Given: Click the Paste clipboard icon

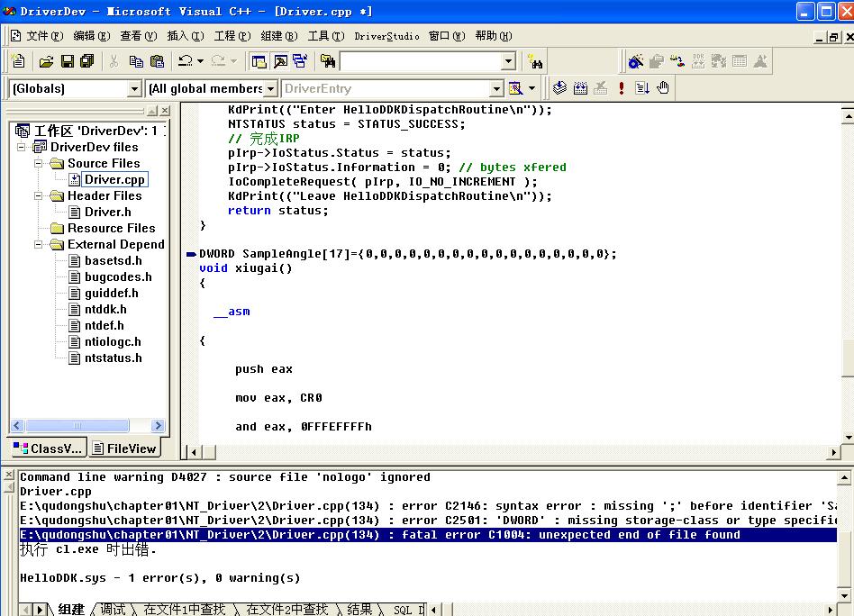Looking at the screenshot, I should (x=157, y=61).
